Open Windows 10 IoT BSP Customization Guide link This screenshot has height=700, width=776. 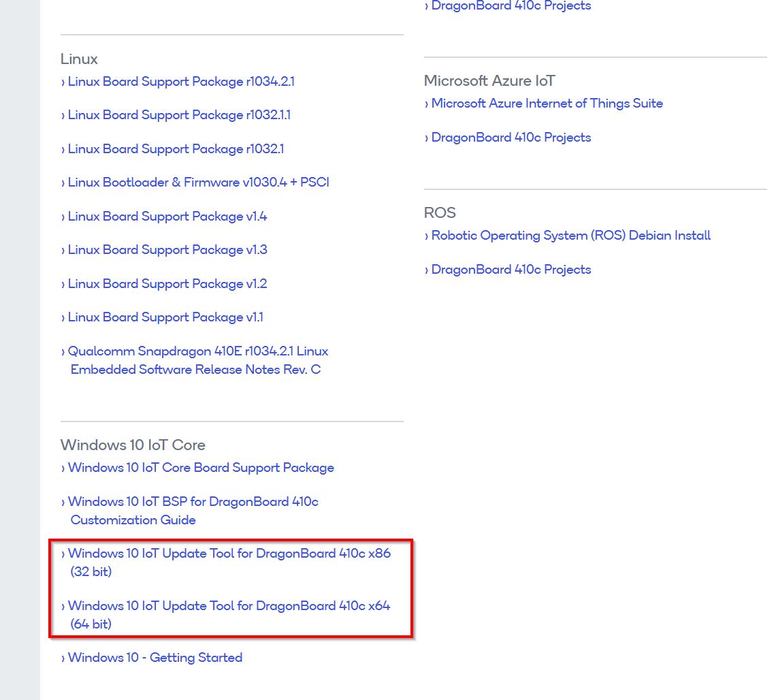tap(193, 511)
